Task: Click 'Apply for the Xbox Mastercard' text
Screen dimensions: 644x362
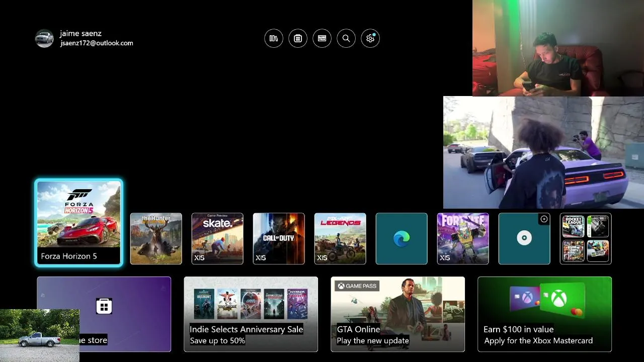Action: (x=538, y=341)
